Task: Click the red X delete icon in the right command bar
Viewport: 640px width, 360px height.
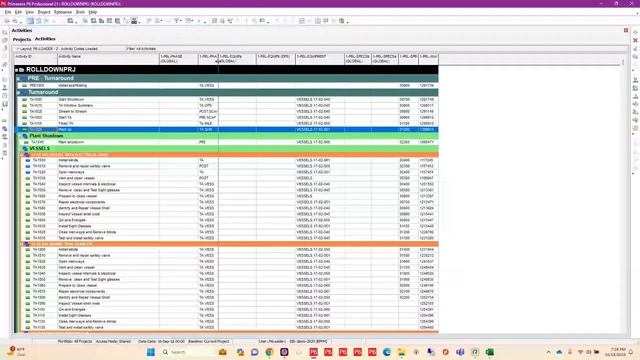Action: 635,40
